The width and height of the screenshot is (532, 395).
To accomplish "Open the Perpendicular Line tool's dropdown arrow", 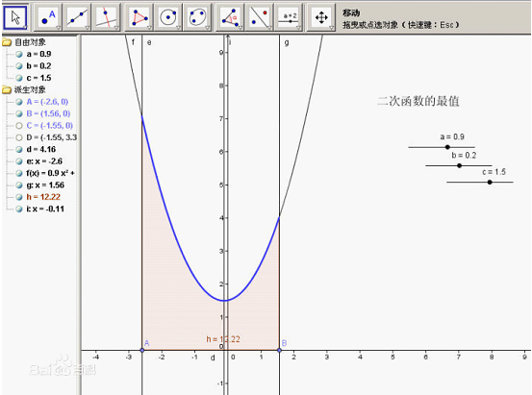I will [116, 28].
